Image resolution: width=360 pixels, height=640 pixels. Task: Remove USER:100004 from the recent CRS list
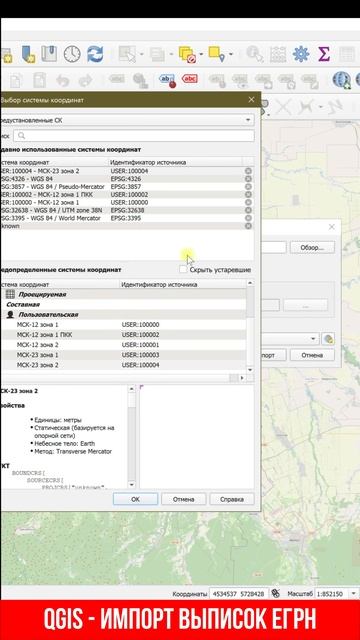(x=248, y=171)
